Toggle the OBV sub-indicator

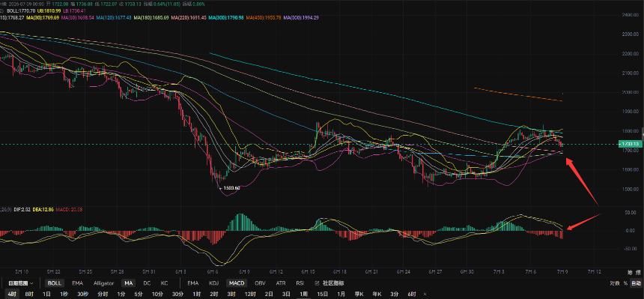tap(260, 283)
